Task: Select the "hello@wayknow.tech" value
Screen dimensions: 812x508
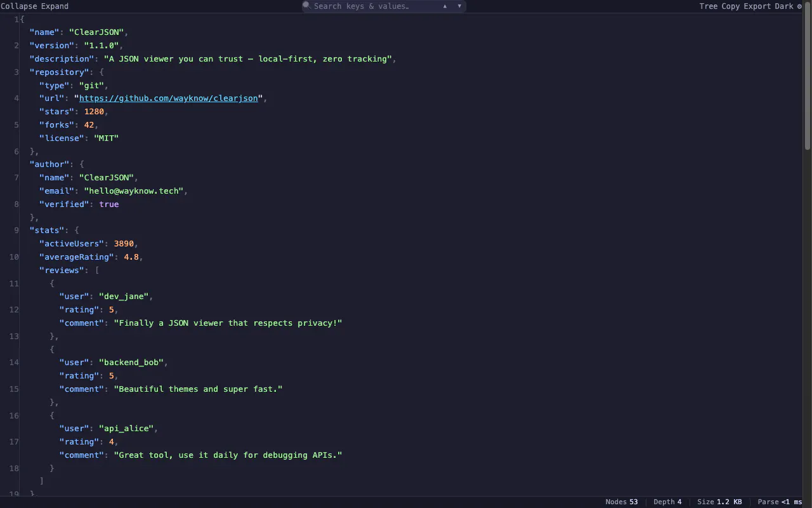Action: click(x=134, y=190)
